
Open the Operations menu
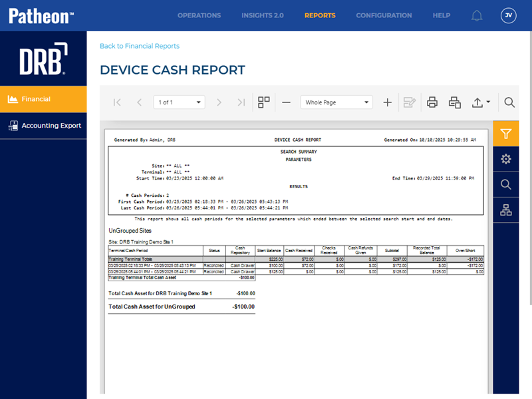[x=199, y=15]
